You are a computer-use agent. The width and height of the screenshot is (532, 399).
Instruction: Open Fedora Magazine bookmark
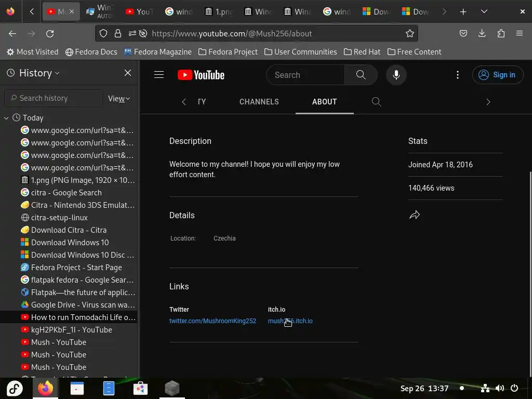158,52
